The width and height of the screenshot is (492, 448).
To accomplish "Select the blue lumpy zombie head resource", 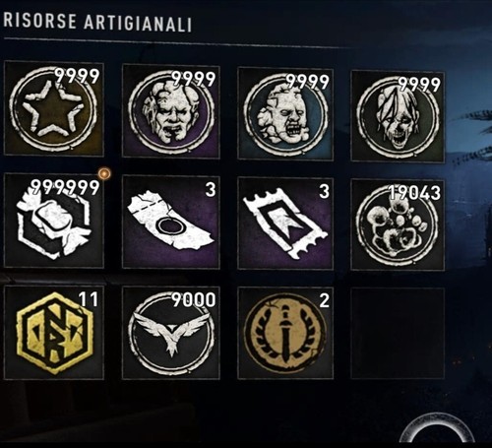I will (x=285, y=113).
